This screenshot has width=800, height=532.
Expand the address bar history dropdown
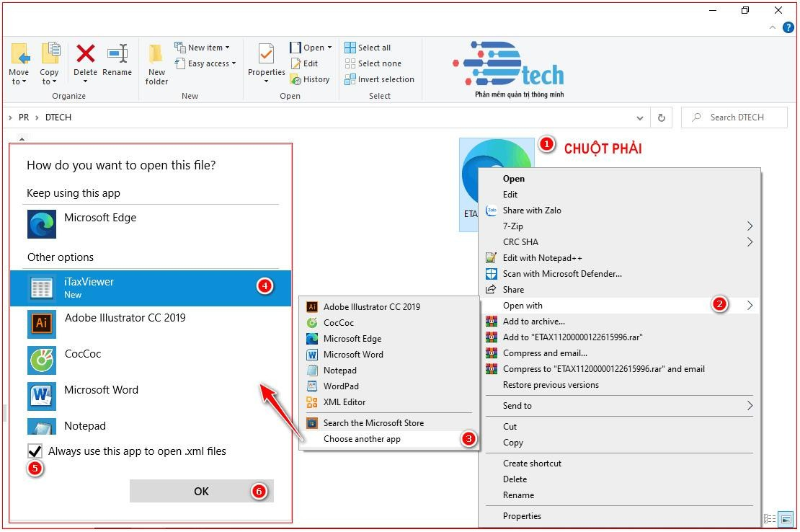coord(639,118)
